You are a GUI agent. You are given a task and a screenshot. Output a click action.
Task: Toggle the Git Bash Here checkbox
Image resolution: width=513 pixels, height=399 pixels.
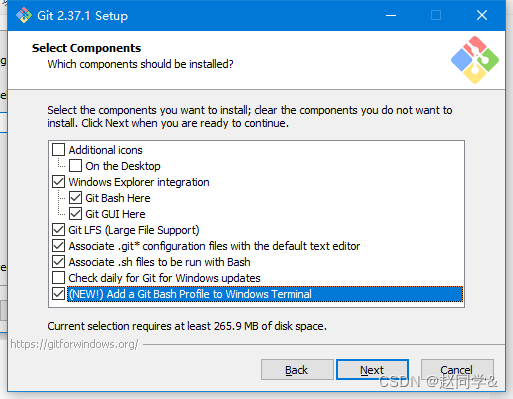(x=75, y=198)
